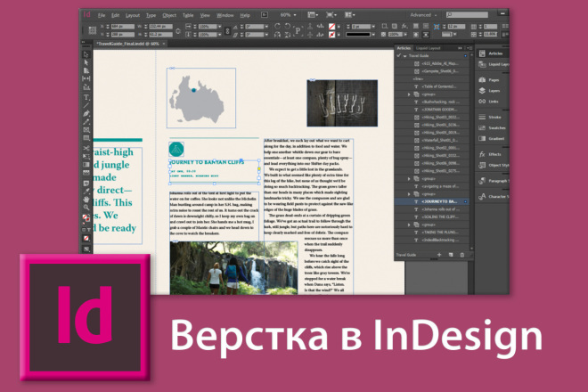Select the Free Transform tool
Viewport: 588px width, 392px height.
pyautogui.click(x=86, y=157)
